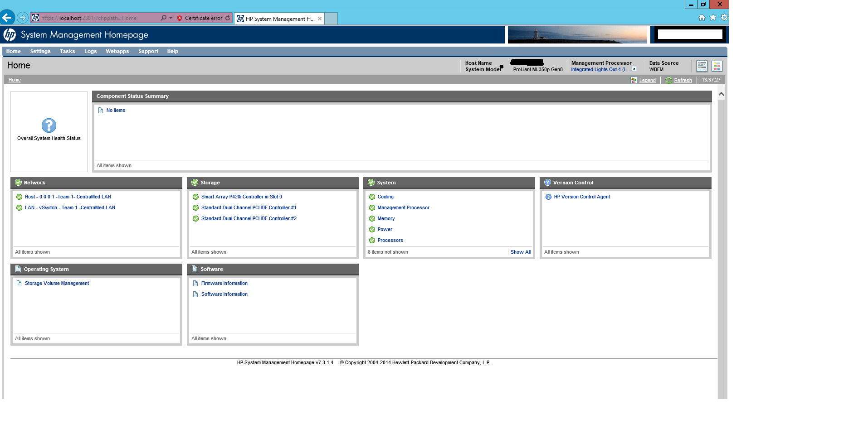This screenshot has height=424, width=868.
Task: Open favorites star icon
Action: [713, 18]
